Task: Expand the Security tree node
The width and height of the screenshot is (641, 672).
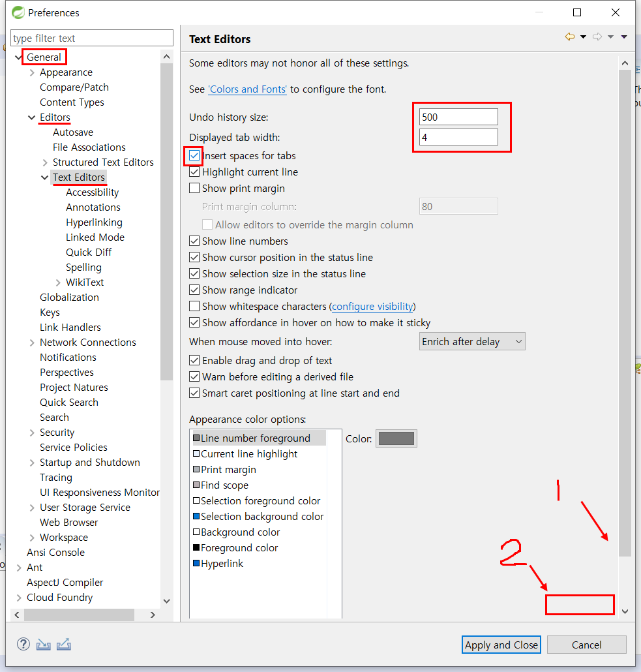Action: click(32, 433)
